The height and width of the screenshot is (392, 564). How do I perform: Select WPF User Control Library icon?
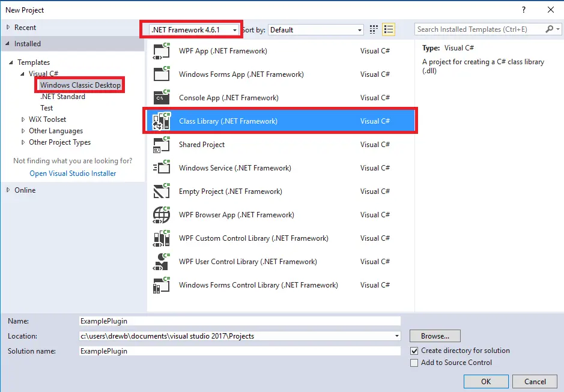click(x=161, y=262)
